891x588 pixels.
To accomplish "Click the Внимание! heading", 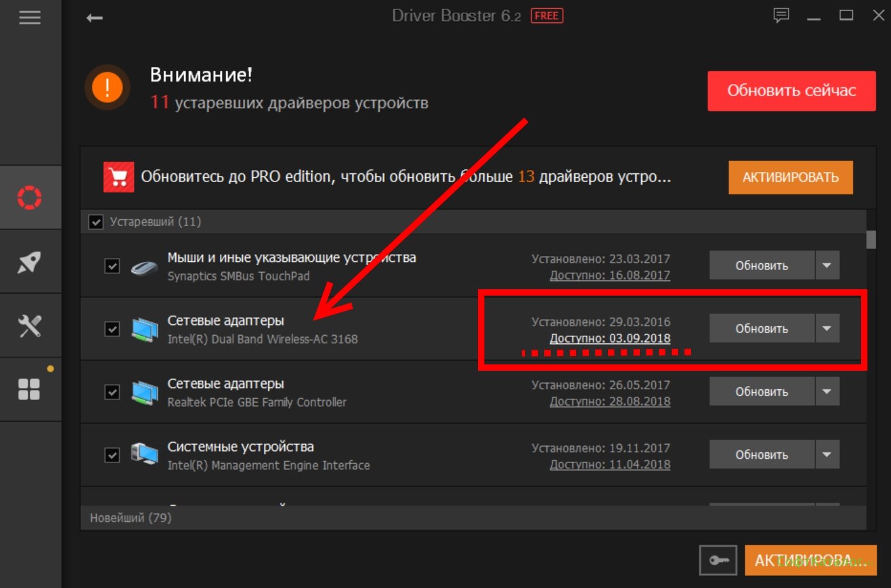I will point(201,75).
